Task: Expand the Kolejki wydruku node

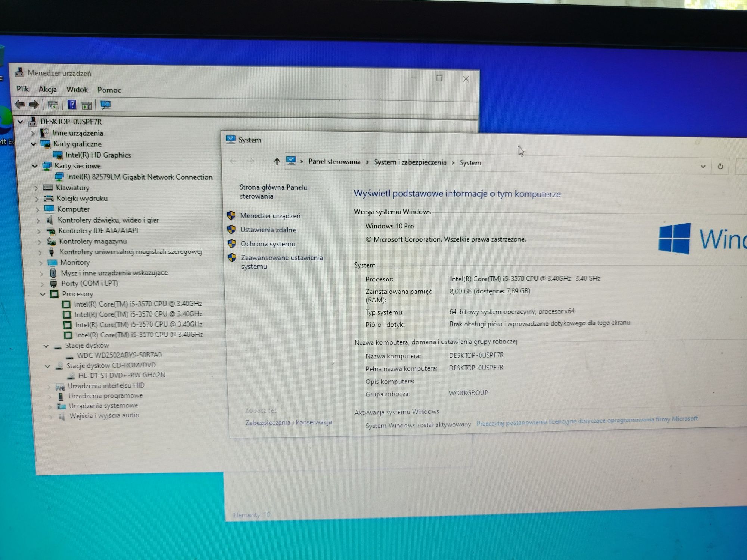Action: [x=37, y=199]
